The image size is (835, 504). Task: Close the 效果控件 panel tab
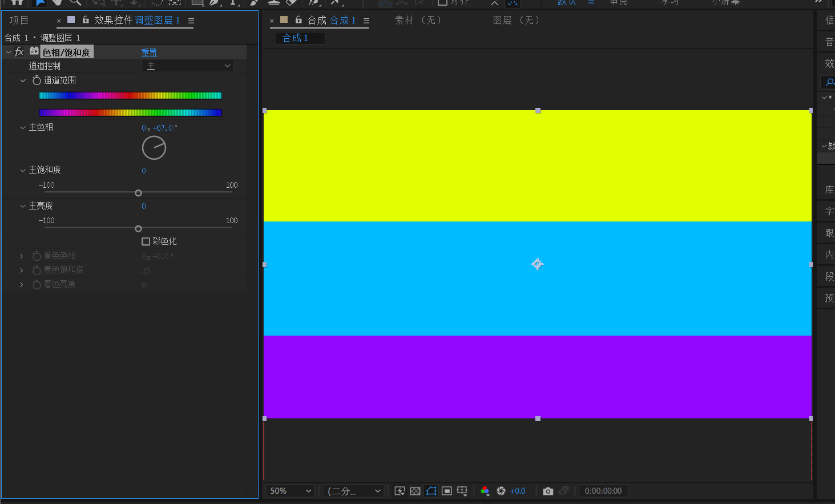coord(59,21)
